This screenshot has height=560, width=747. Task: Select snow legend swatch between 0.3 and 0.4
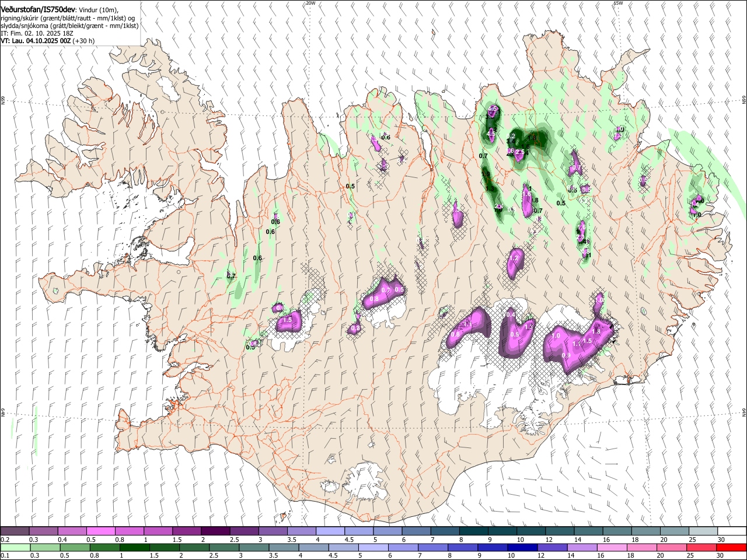pos(44,531)
